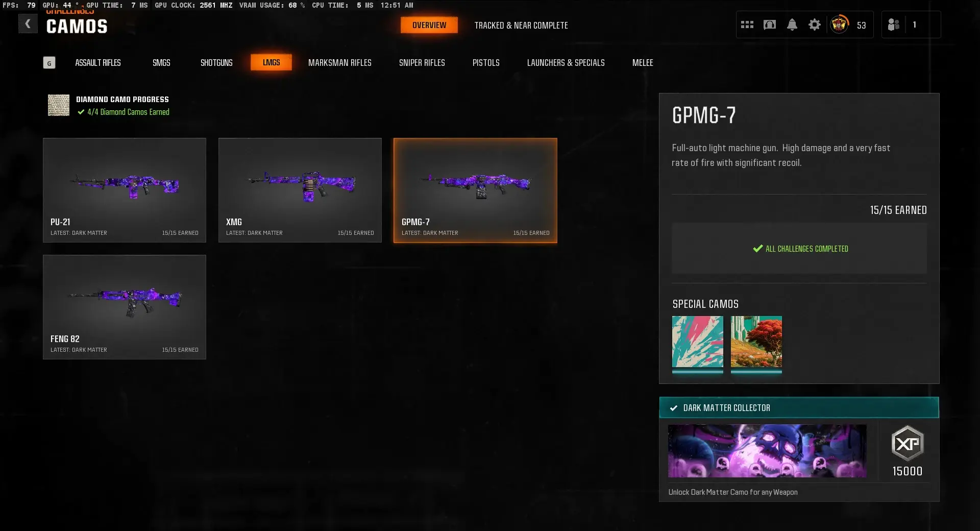Open the headset voice chat icon
This screenshot has width=980, height=531.
770,25
